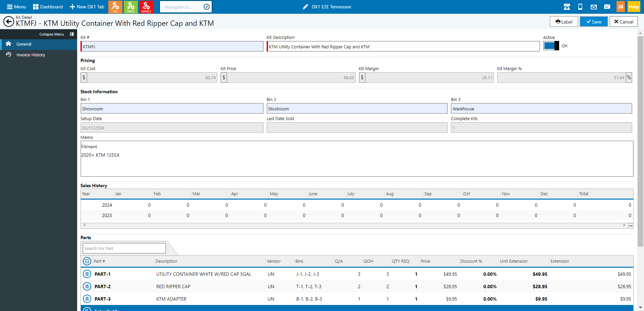Click the pencil icon beside DX1 E2E Tennessee

305,7
